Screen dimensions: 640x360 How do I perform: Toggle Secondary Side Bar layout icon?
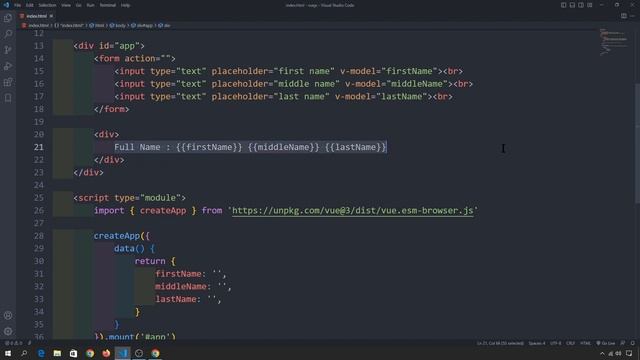(581, 5)
